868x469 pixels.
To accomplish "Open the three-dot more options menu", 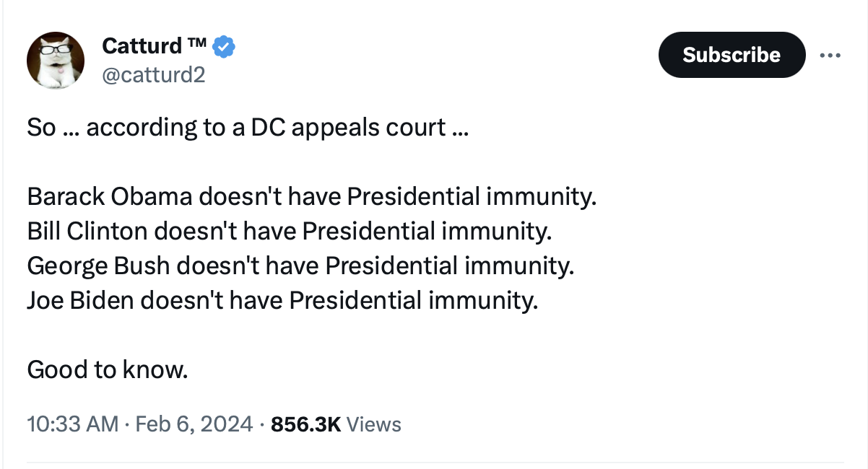I will tap(830, 56).
